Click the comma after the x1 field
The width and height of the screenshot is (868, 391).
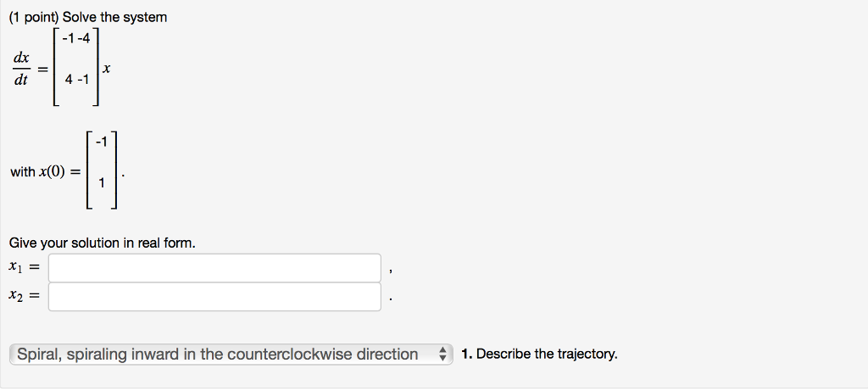pos(391,271)
